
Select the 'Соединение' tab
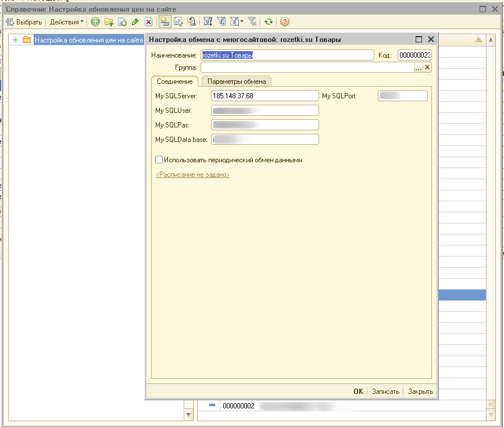174,81
